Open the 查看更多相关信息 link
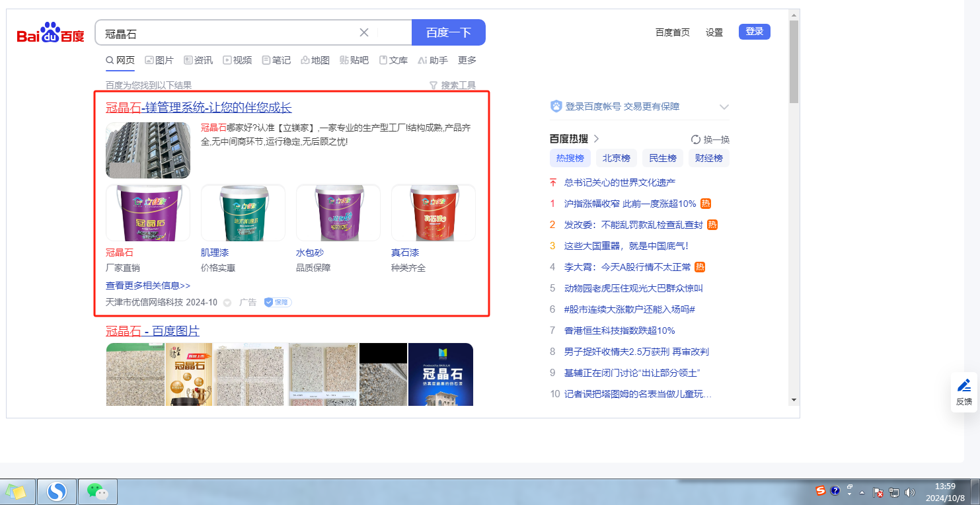Viewport: 980px width, 505px height. (148, 286)
